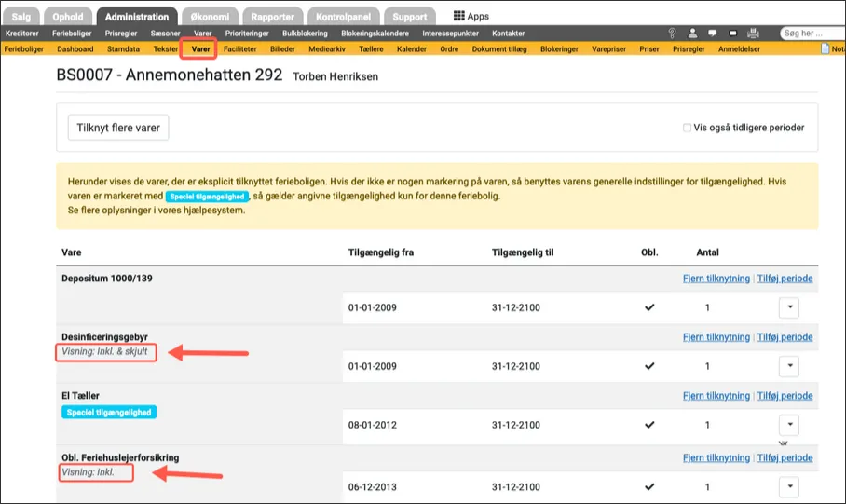The height and width of the screenshot is (504, 846).
Task: Click the Obl. checkmark for Depositum 1000/139
Action: [x=649, y=307]
